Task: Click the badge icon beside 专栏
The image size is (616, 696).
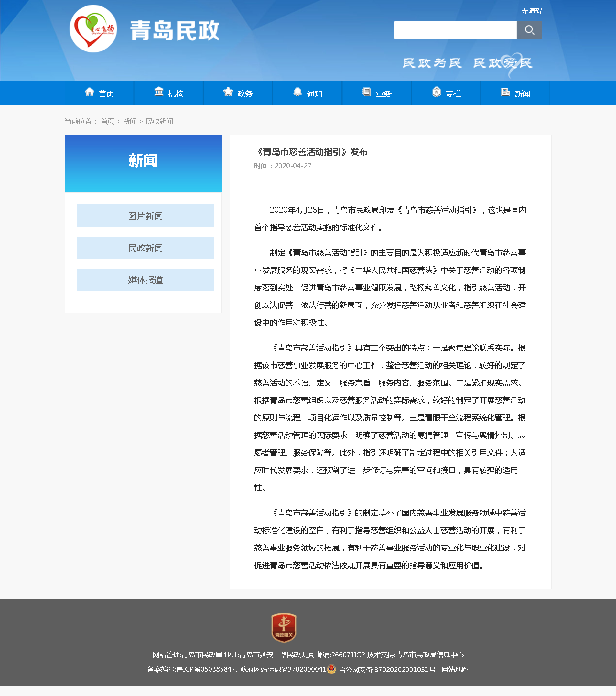Action: click(x=436, y=92)
